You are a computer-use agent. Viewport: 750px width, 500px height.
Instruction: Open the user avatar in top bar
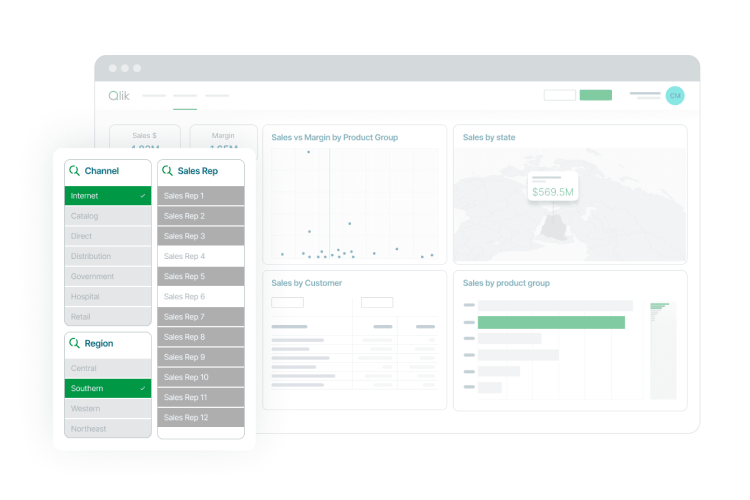[x=675, y=95]
